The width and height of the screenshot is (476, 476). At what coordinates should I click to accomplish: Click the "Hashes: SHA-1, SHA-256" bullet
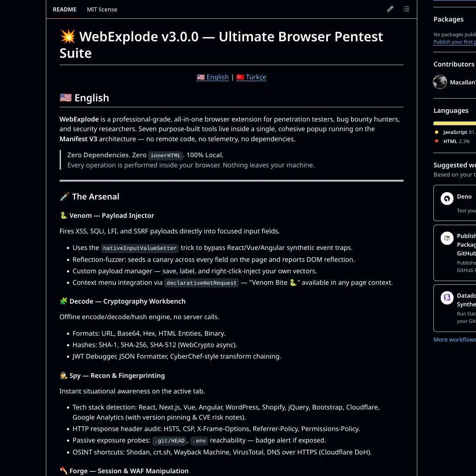[155, 345]
